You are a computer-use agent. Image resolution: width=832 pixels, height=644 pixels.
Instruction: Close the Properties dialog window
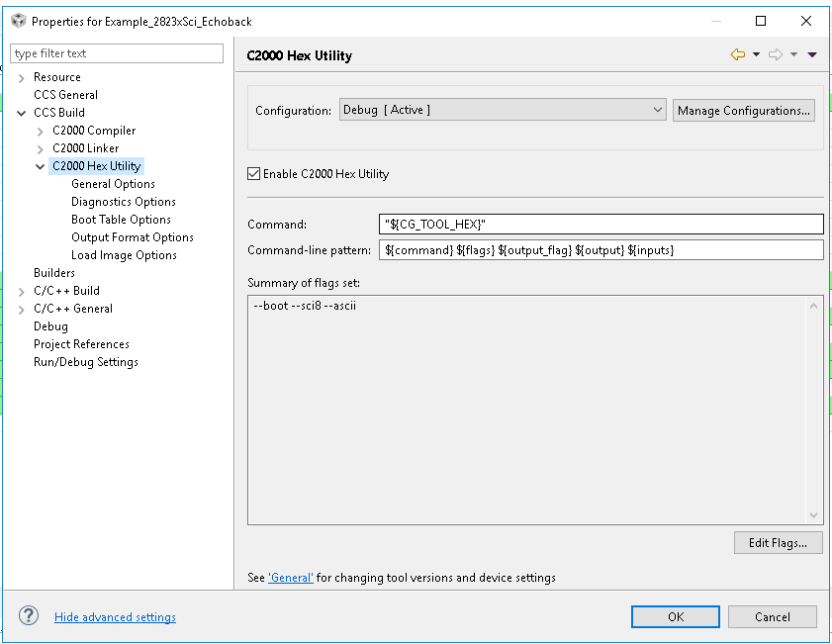806,21
